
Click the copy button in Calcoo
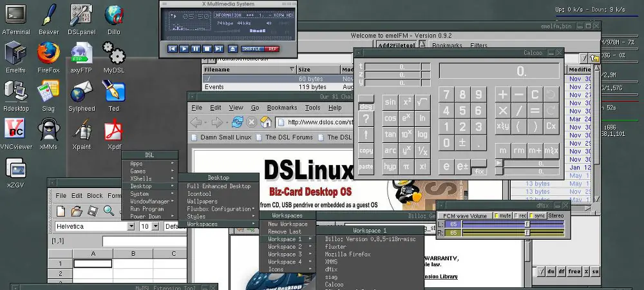pyautogui.click(x=366, y=151)
